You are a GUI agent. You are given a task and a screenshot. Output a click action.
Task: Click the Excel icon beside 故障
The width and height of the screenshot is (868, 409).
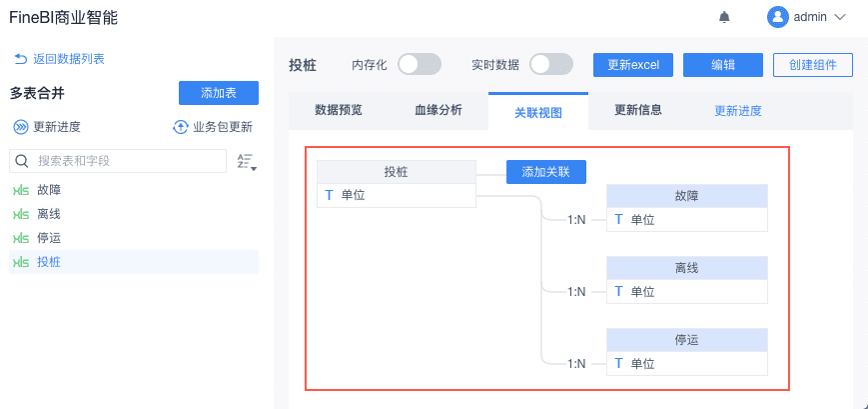coord(20,189)
